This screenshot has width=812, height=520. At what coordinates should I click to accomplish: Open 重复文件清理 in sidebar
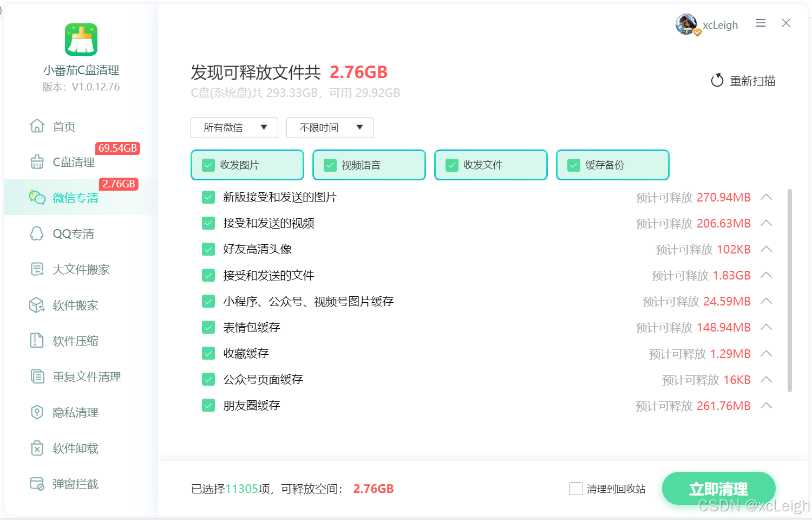pyautogui.click(x=81, y=376)
